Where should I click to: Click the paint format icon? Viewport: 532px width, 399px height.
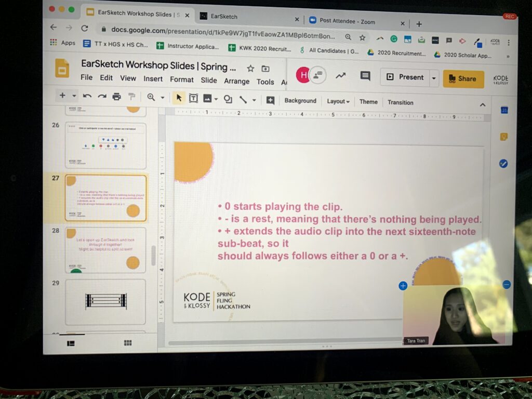(x=131, y=97)
